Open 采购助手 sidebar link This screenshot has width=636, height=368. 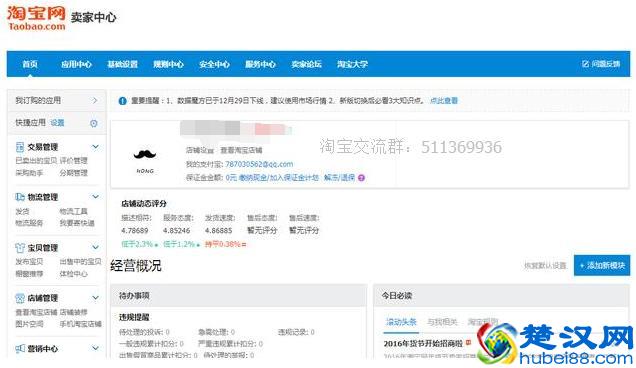point(29,173)
